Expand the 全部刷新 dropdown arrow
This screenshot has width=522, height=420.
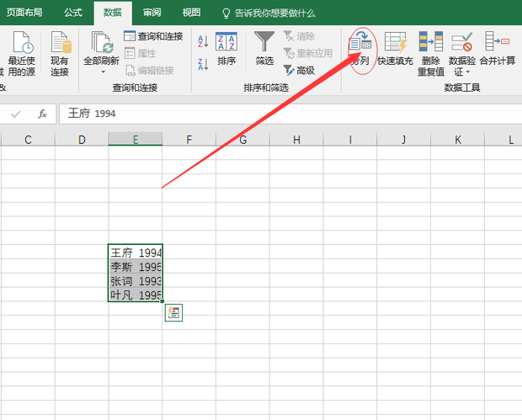point(103,72)
